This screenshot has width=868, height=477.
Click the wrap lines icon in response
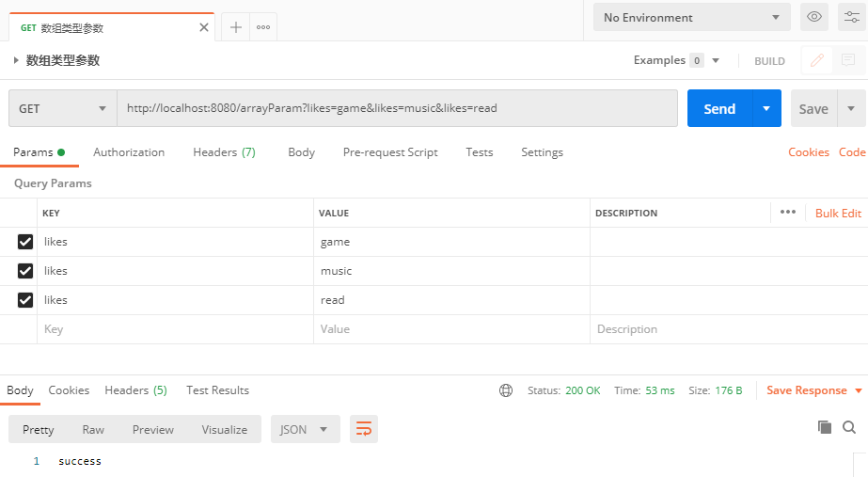(x=363, y=429)
